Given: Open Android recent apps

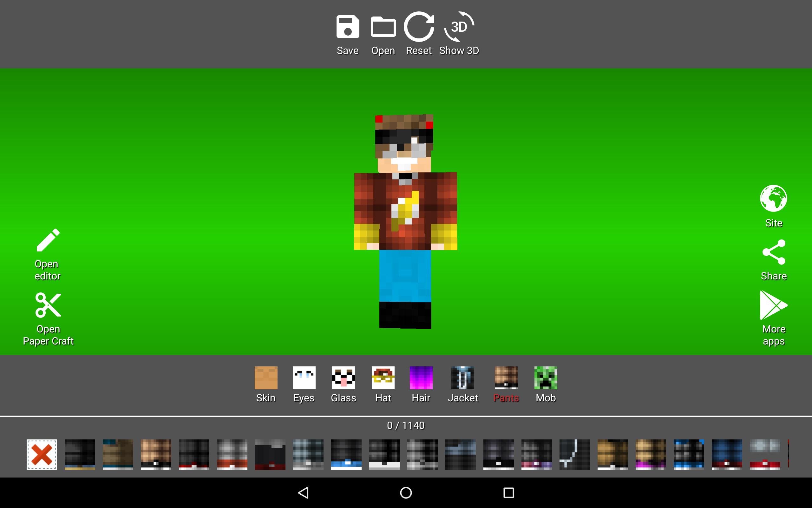Looking at the screenshot, I should 509,492.
